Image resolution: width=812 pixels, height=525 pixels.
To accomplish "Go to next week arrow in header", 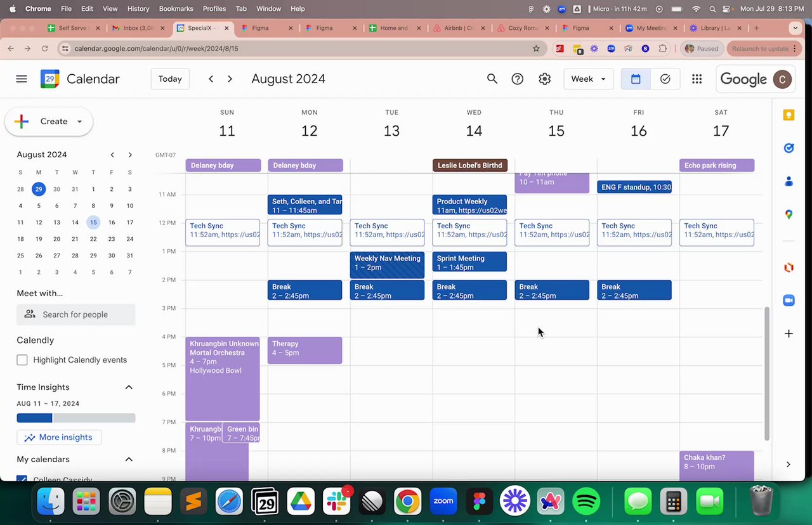I will [x=230, y=79].
